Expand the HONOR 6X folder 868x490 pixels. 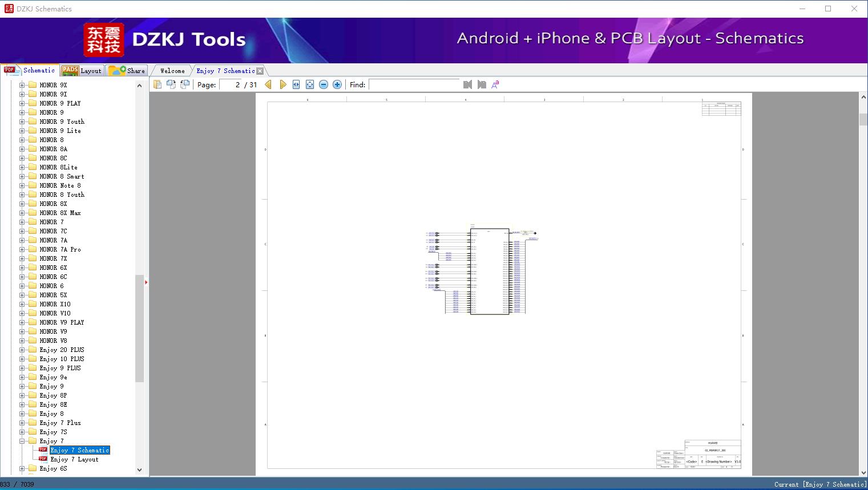point(22,268)
